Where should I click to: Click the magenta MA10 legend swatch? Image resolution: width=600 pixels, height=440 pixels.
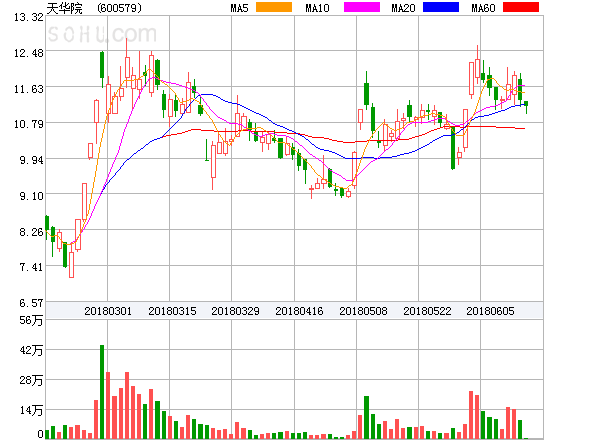tap(362, 7)
